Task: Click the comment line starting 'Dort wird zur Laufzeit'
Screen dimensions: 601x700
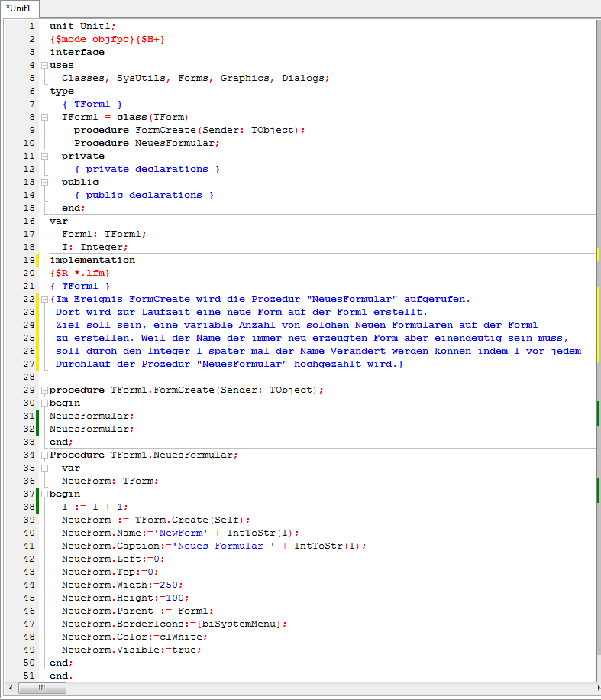Action: [241, 312]
